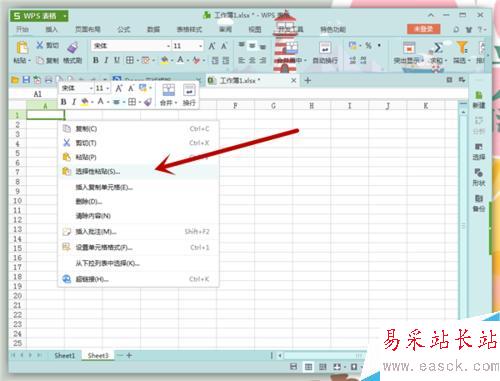Choose 剪切(T) from the context menu
This screenshot has width=500, height=381.
(139, 143)
